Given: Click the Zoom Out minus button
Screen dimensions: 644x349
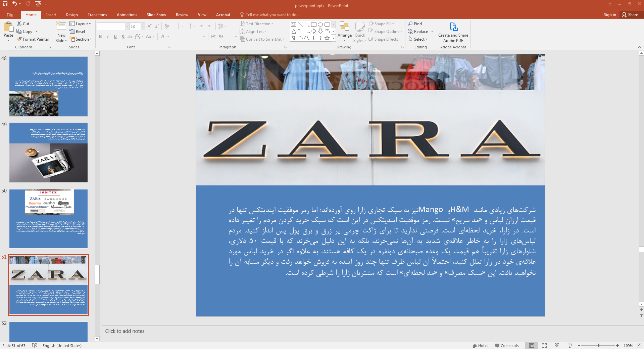Looking at the screenshot, I should (579, 346).
